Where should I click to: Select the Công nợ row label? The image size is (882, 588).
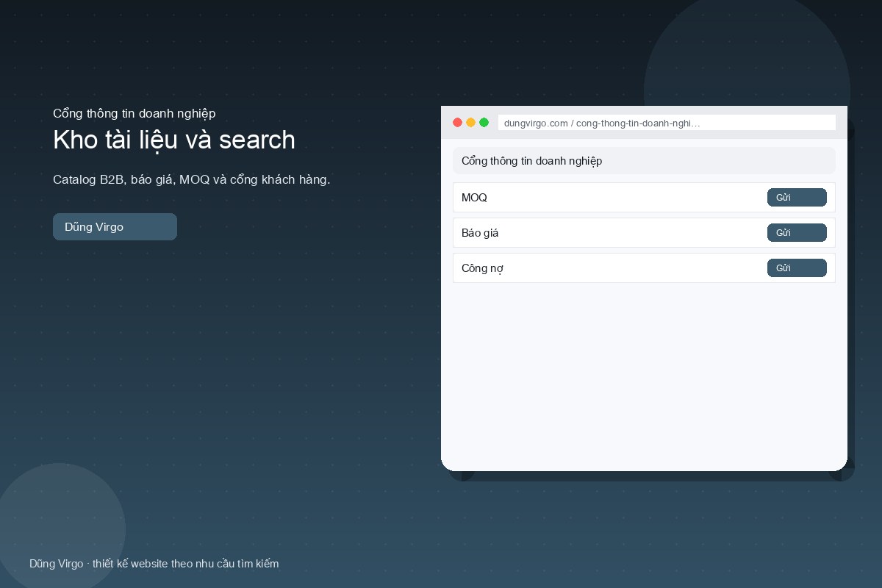click(x=482, y=268)
